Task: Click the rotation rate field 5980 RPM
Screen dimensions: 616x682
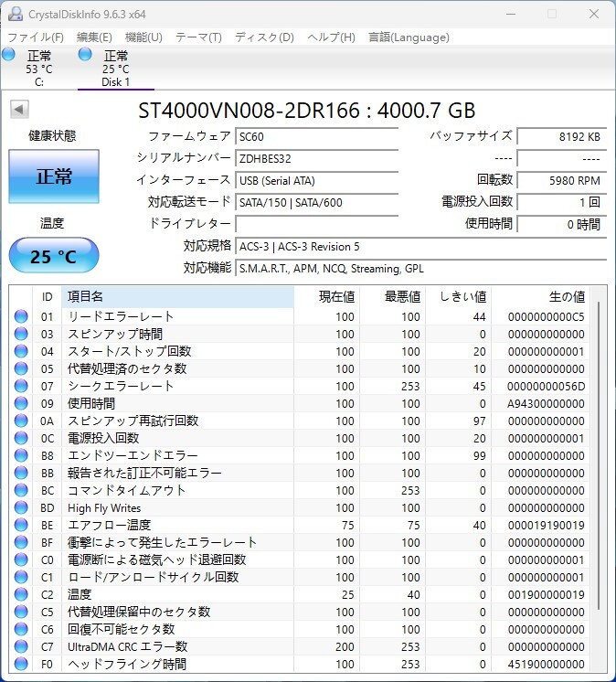Action: [562, 180]
